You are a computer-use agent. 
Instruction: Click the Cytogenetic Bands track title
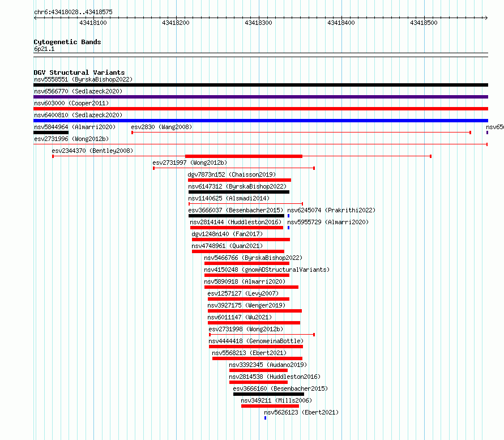67,42
